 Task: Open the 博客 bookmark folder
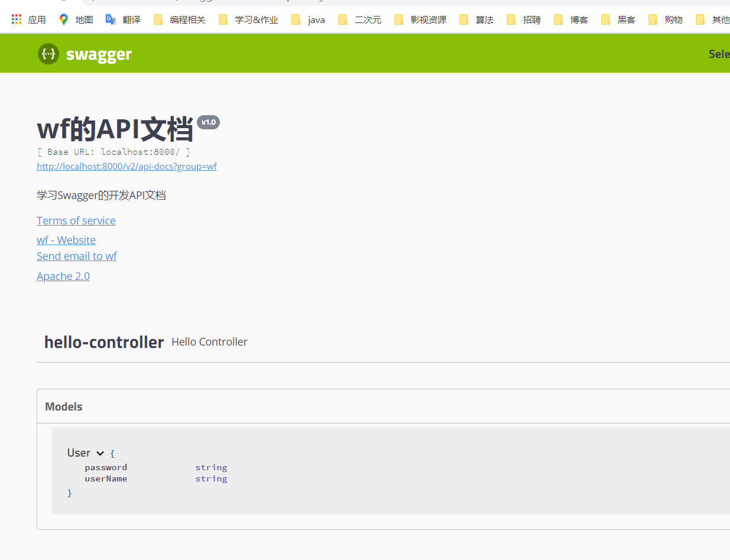(x=571, y=19)
